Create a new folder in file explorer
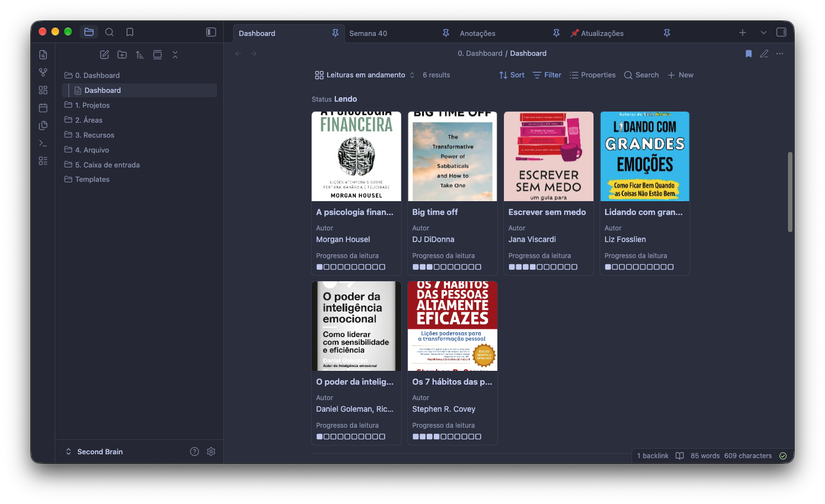Screen dimensions: 825x504 click(x=122, y=55)
